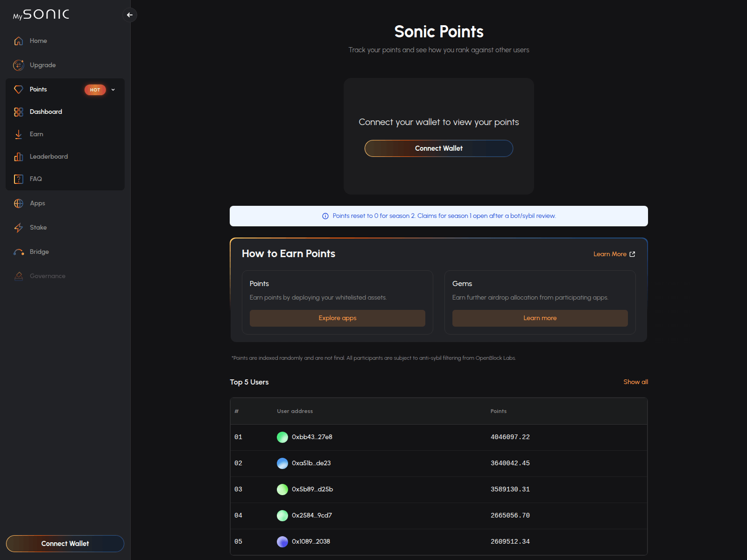747x560 pixels.
Task: Click the FAQ question-mark icon
Action: [19, 179]
